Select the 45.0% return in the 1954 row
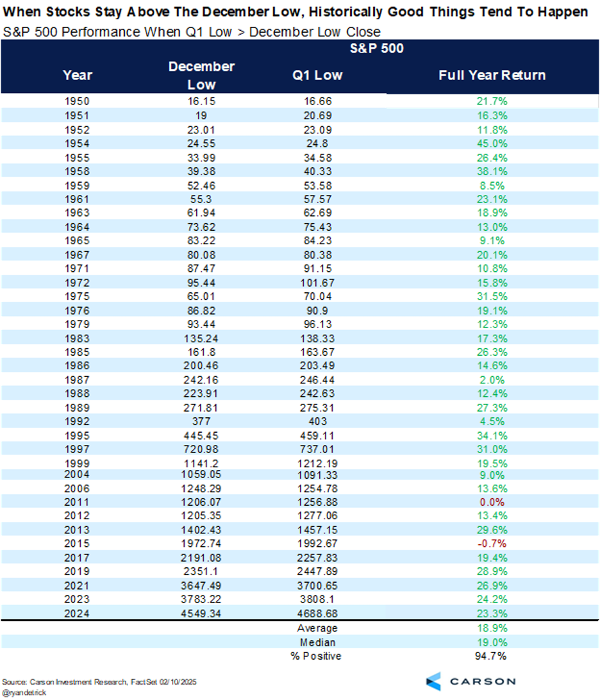600x700 pixels. (492, 142)
